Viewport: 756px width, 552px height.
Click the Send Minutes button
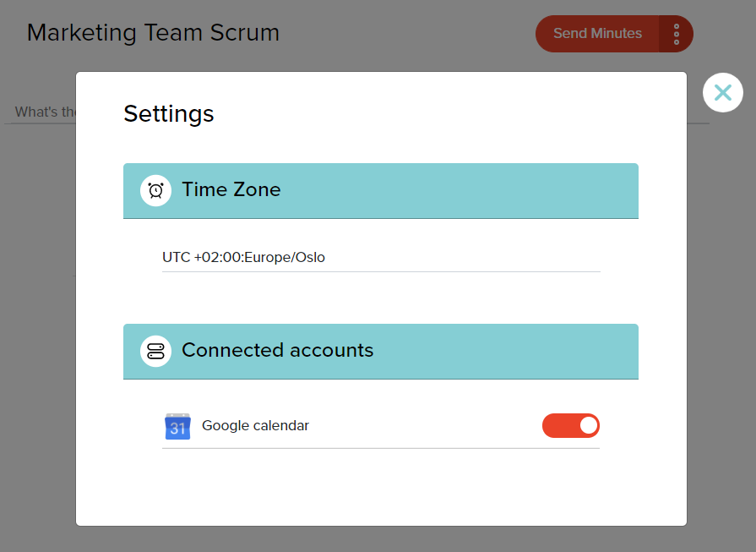point(597,34)
